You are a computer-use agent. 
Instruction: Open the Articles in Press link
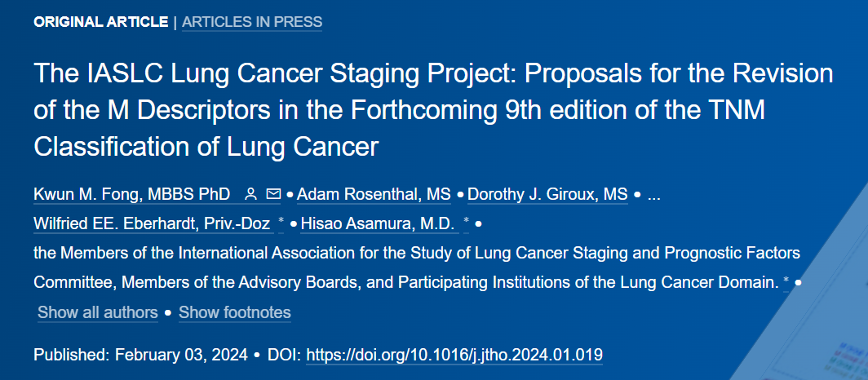tap(252, 22)
